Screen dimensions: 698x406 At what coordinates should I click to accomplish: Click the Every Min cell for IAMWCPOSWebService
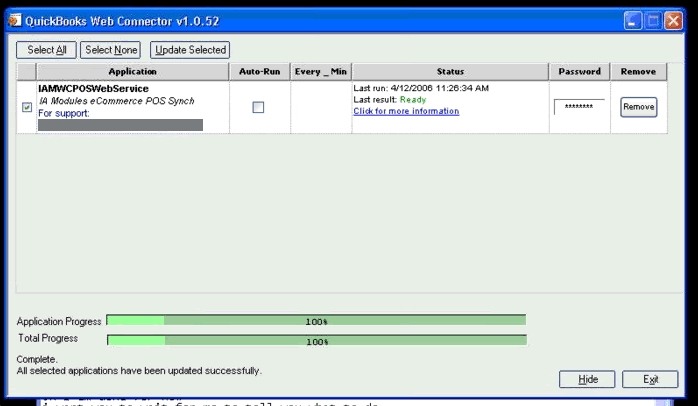(321, 107)
